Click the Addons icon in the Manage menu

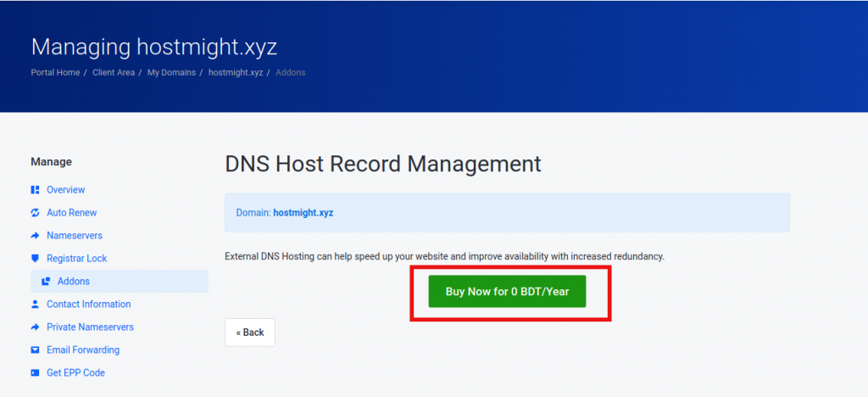(46, 282)
